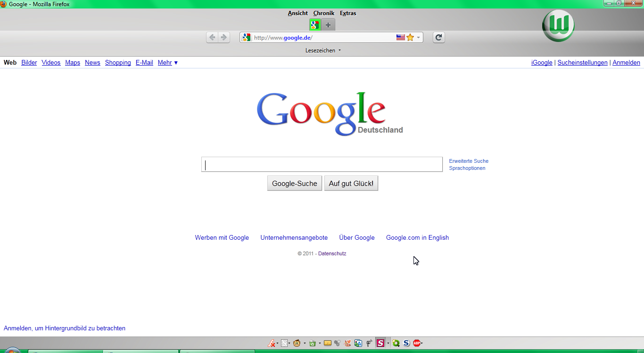Click the Anmelden sign-in link at top right

pyautogui.click(x=627, y=63)
